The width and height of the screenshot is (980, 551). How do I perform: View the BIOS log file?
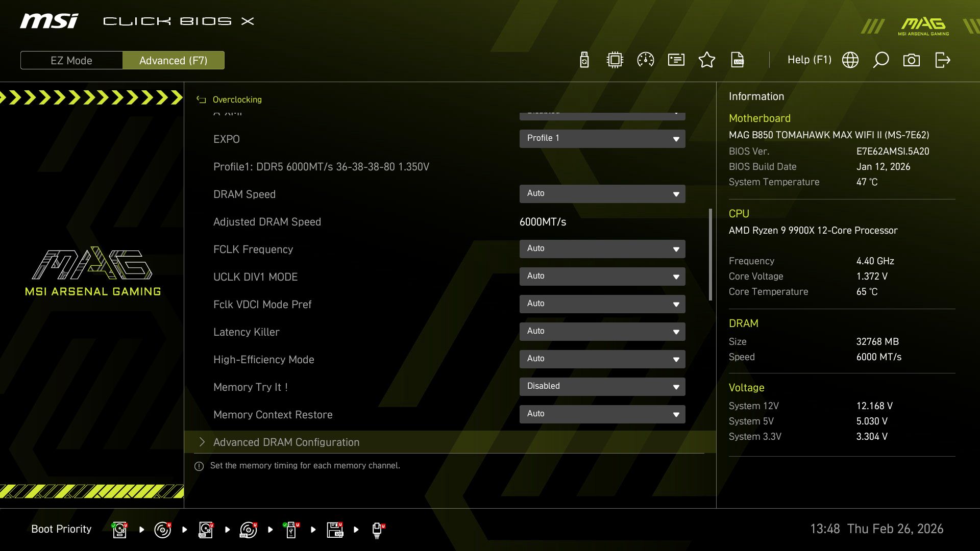(x=738, y=60)
